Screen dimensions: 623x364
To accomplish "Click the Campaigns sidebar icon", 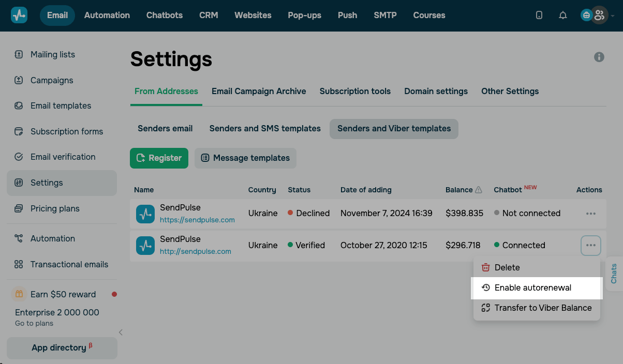I will (x=19, y=80).
